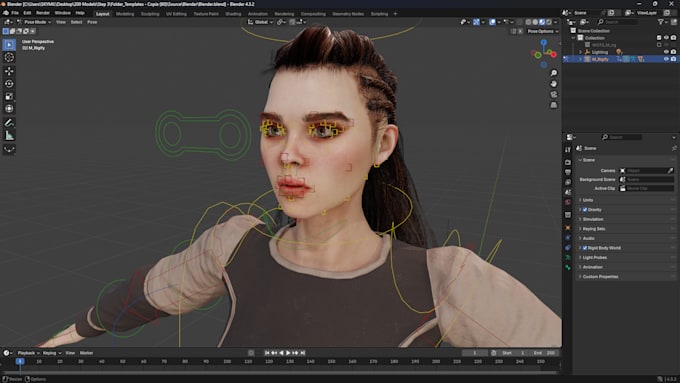
Task: Open the Bone properties tab
Action: (x=568, y=268)
